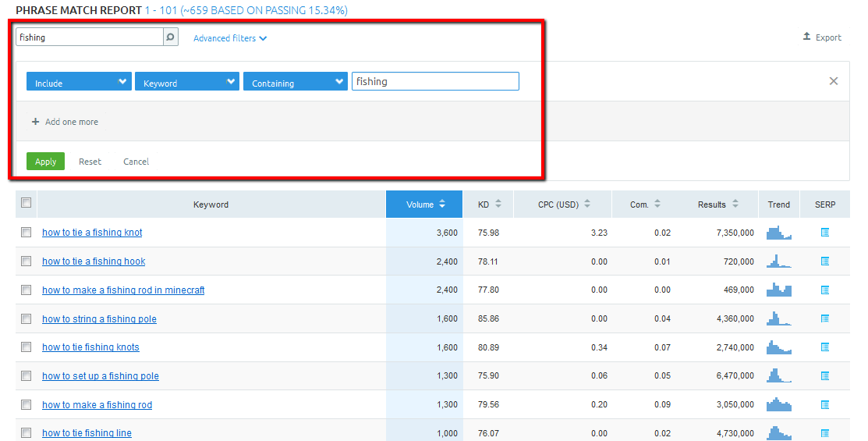Focus the top search box containing fishing
Viewport: 868px width, 441px height.
(x=90, y=37)
